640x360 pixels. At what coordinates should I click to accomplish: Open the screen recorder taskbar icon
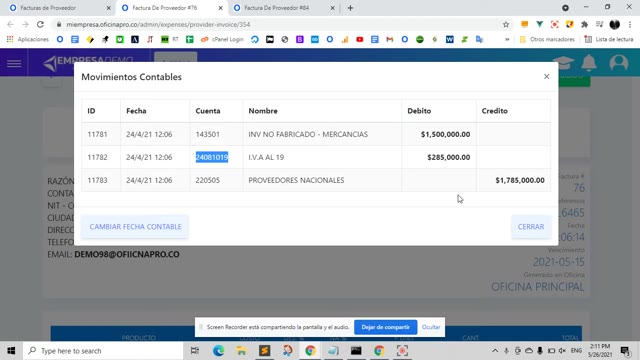pos(402,351)
